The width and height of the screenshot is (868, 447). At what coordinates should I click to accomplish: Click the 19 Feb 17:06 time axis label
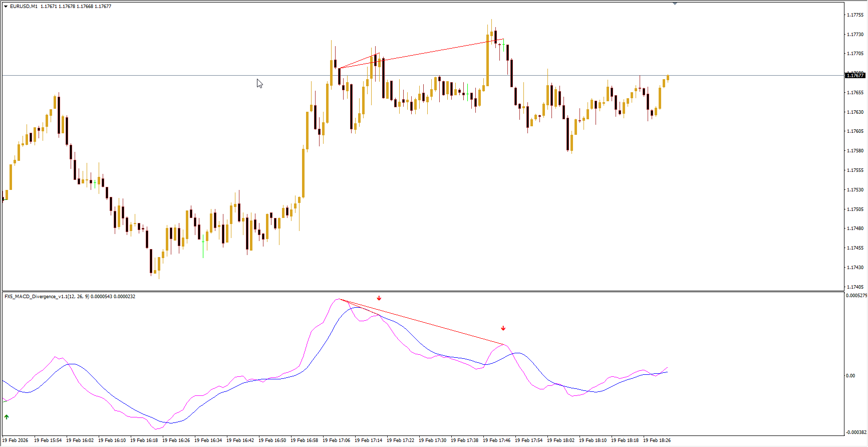point(336,440)
